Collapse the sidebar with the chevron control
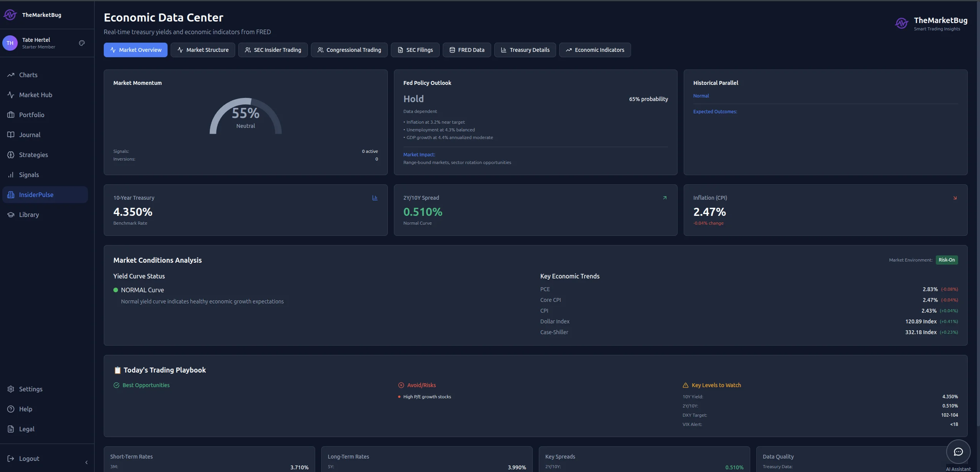 click(86, 462)
